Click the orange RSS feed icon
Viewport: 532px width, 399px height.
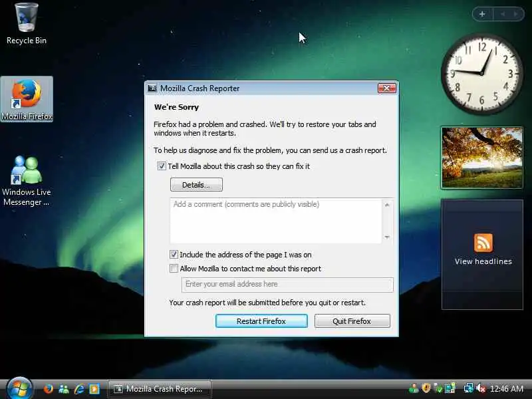click(483, 243)
